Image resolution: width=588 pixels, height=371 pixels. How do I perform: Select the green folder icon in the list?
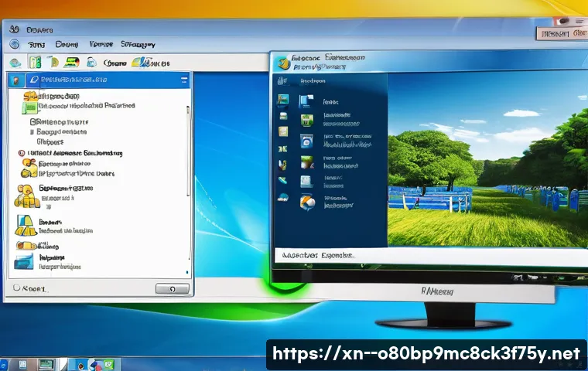pos(29,108)
